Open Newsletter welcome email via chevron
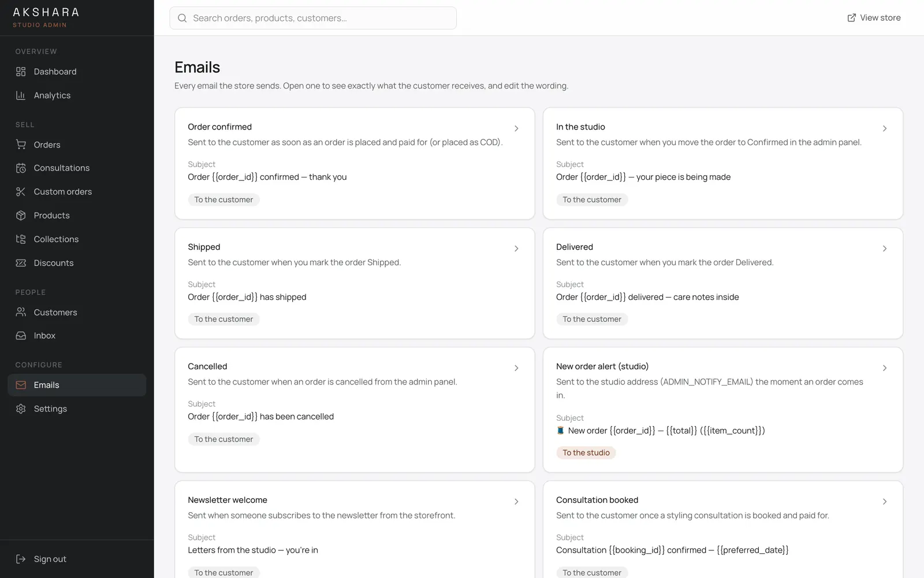 click(516, 502)
